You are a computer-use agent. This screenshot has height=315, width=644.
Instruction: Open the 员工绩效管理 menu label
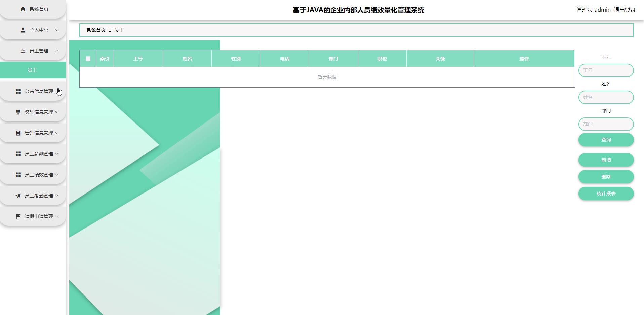pos(39,175)
